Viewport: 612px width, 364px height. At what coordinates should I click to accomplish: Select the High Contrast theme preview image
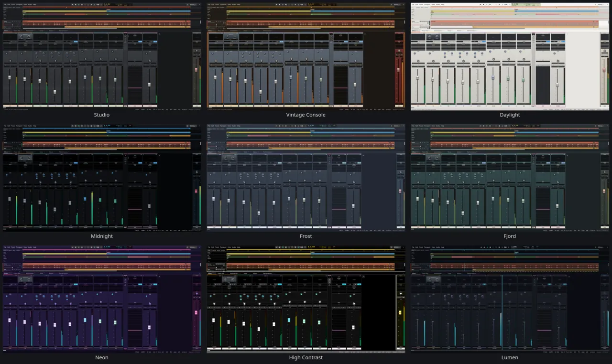306,300
